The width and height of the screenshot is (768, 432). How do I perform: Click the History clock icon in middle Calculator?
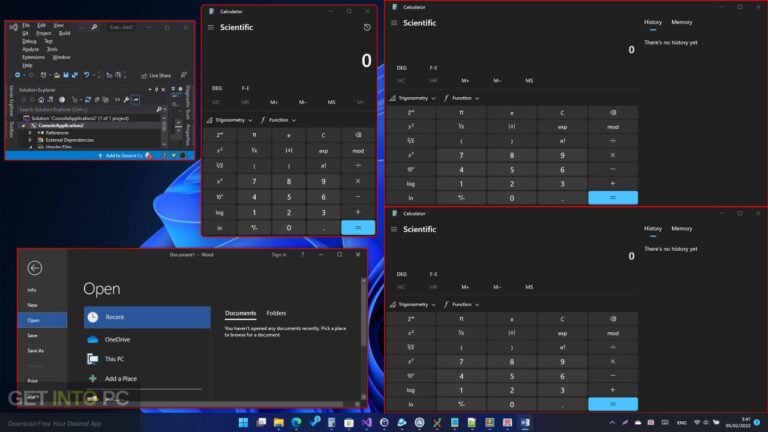(367, 27)
